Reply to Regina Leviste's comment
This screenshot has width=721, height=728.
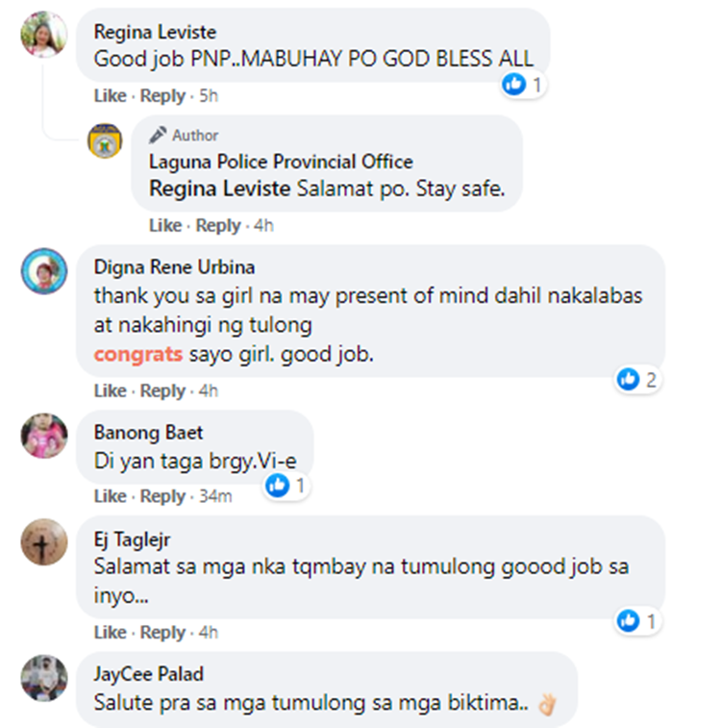[162, 96]
